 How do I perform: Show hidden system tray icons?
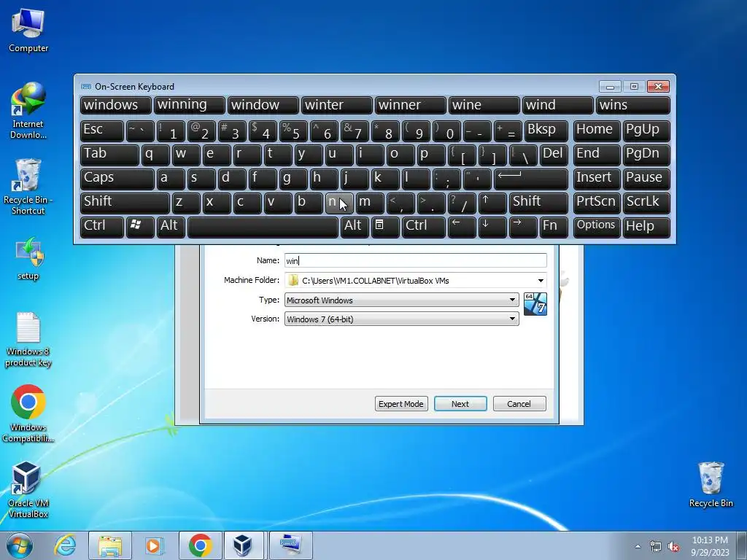pyautogui.click(x=638, y=546)
